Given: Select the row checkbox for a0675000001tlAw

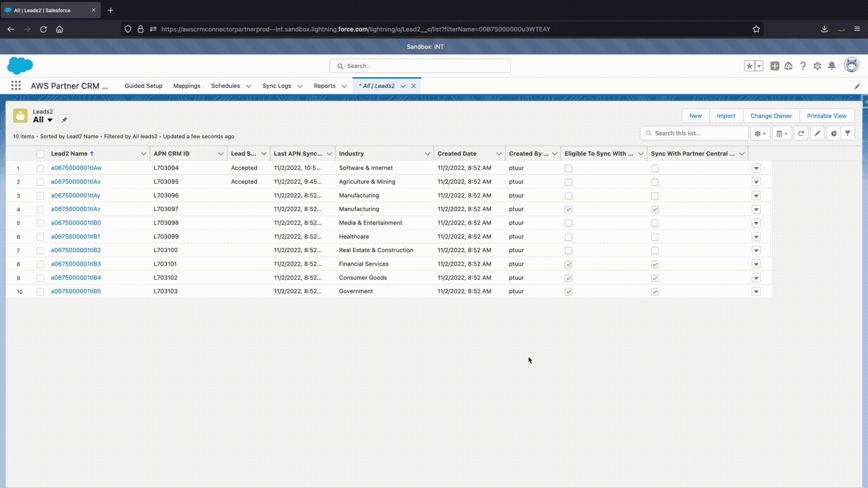Looking at the screenshot, I should pyautogui.click(x=40, y=168).
